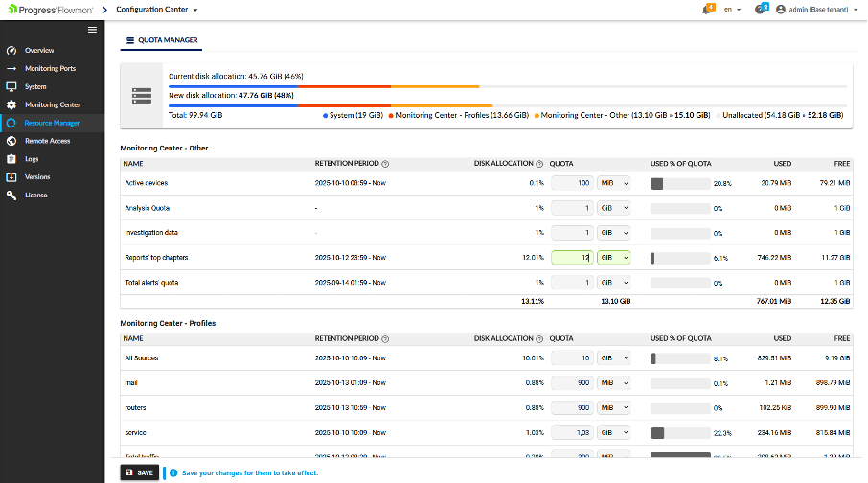This screenshot has width=868, height=483.
Task: Click the Overview gauge icon
Action: click(x=11, y=50)
